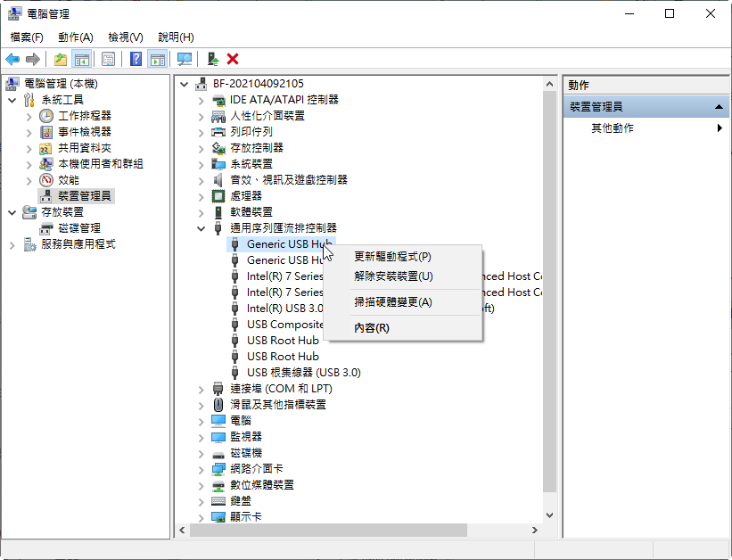The width and height of the screenshot is (732, 560).
Task: Click the 滑鼠及其他指標裝置 mouse icon
Action: [218, 405]
